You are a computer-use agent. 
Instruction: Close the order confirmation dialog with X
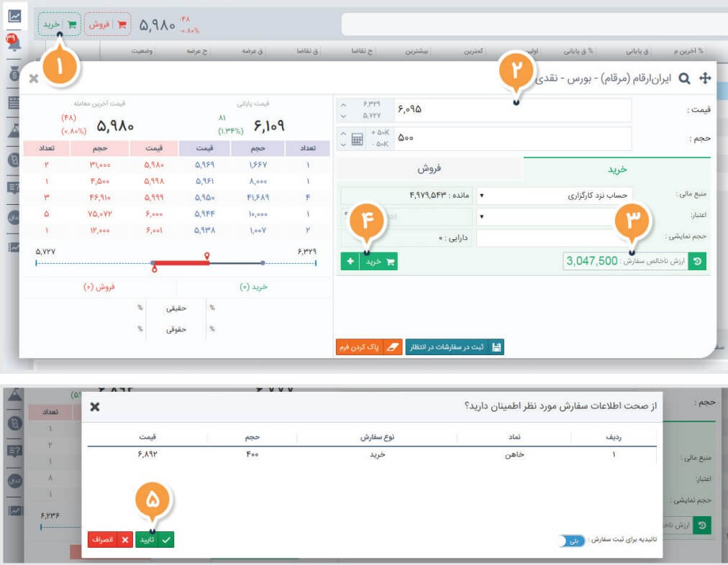95,407
